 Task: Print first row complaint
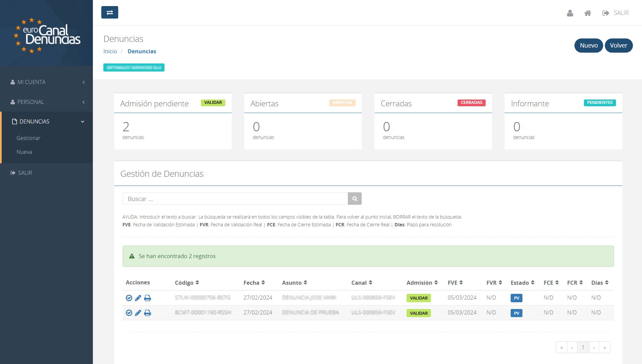[148, 298]
